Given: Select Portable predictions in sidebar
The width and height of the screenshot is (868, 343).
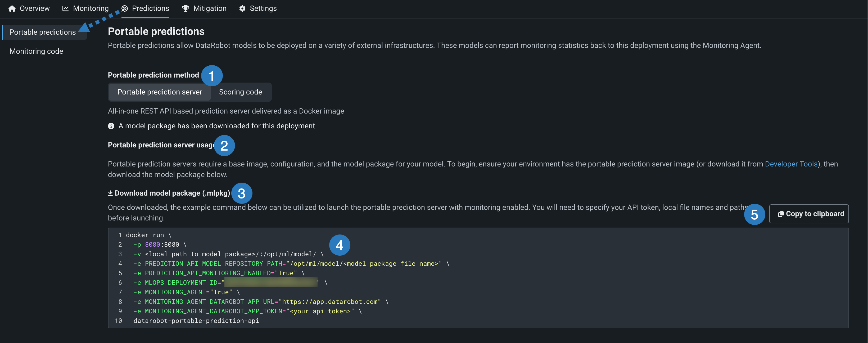Looking at the screenshot, I should 42,32.
